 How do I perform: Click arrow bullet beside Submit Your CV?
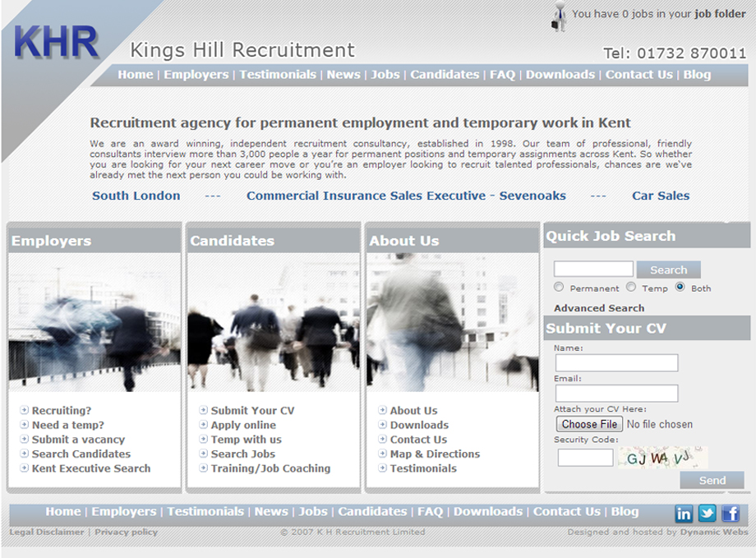[204, 410]
